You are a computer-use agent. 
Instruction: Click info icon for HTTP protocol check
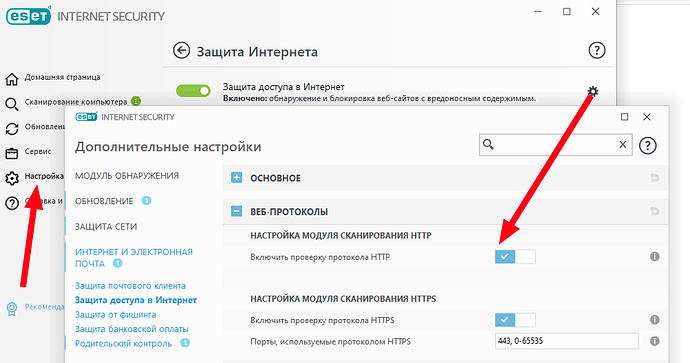tap(655, 257)
